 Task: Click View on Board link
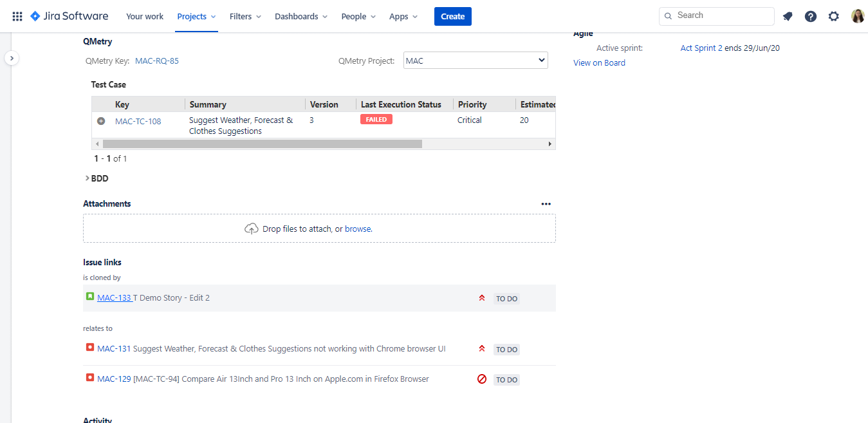(x=599, y=63)
